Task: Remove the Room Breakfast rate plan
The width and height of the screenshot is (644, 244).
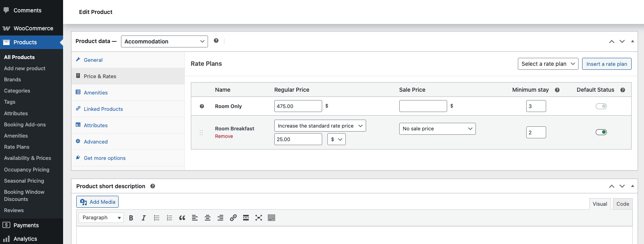Action: click(224, 136)
